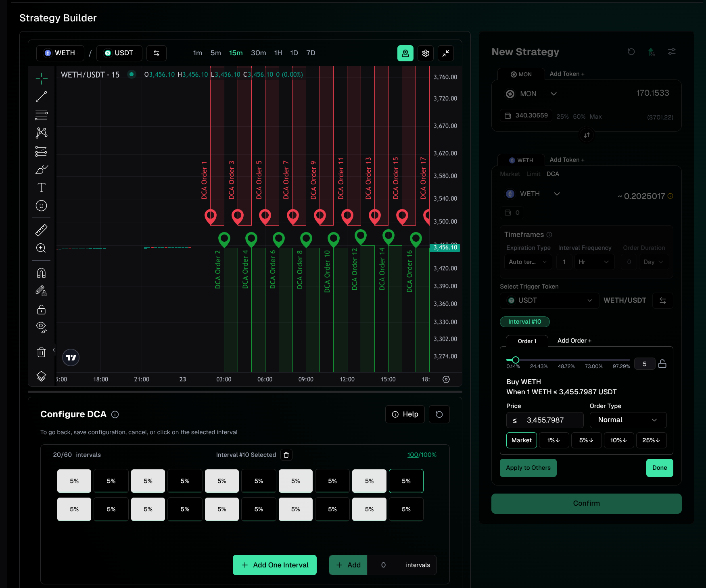Click the order percentage slider handle

tap(515, 360)
